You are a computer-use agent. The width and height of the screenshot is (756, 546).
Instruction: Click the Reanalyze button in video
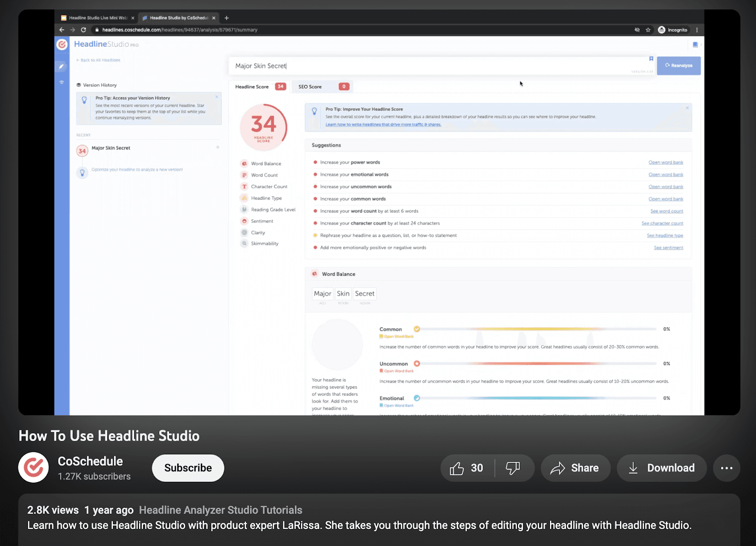[x=679, y=66]
